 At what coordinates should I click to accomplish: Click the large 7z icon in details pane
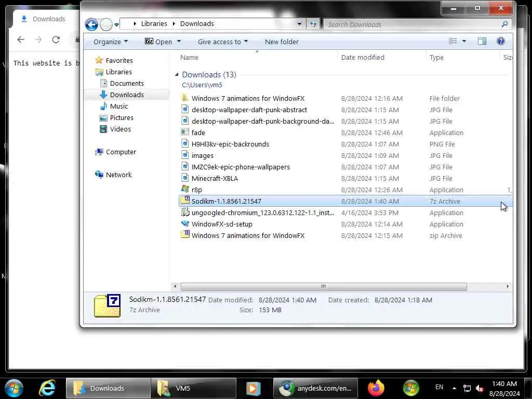[107, 305]
